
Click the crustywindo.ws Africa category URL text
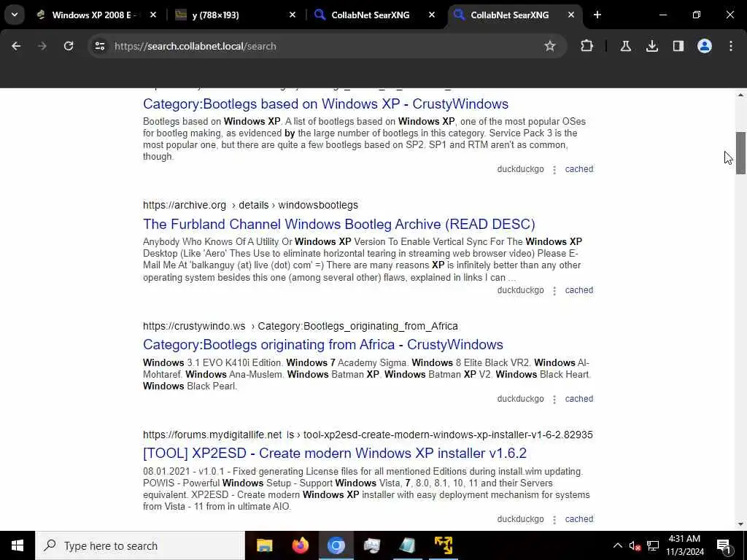point(300,326)
